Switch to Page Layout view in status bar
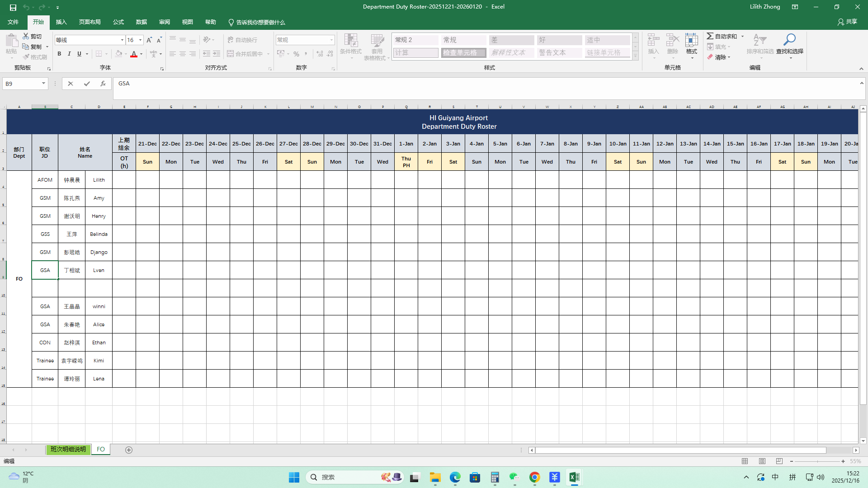This screenshot has width=868, height=488. [x=762, y=461]
